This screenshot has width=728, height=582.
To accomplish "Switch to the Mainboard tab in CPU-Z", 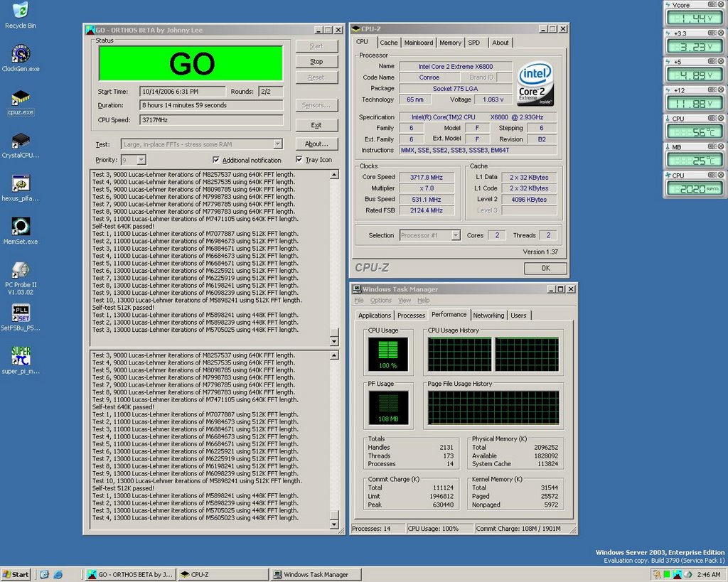I will coord(418,43).
